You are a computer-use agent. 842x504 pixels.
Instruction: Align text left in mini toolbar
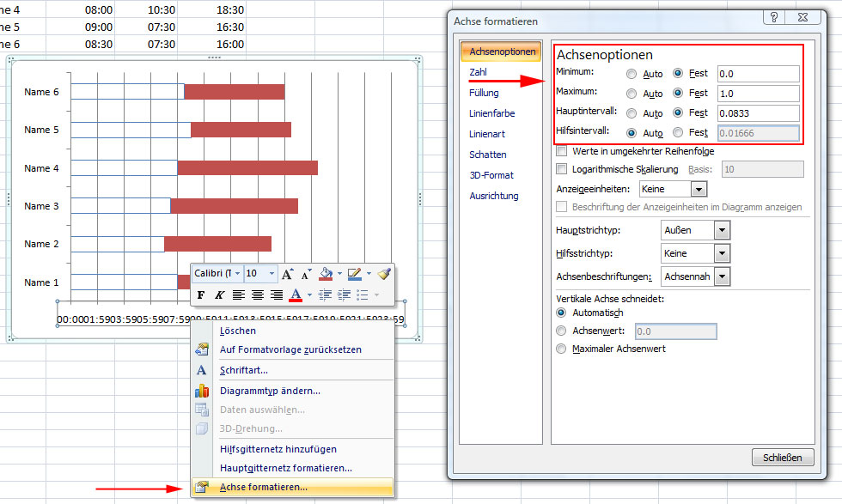239,295
